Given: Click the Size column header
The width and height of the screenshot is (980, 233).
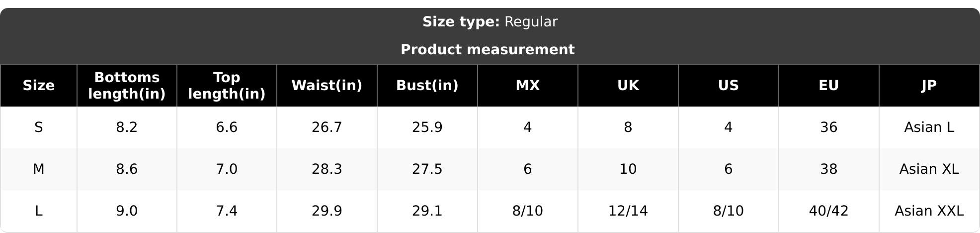Looking at the screenshot, I should (38, 86).
